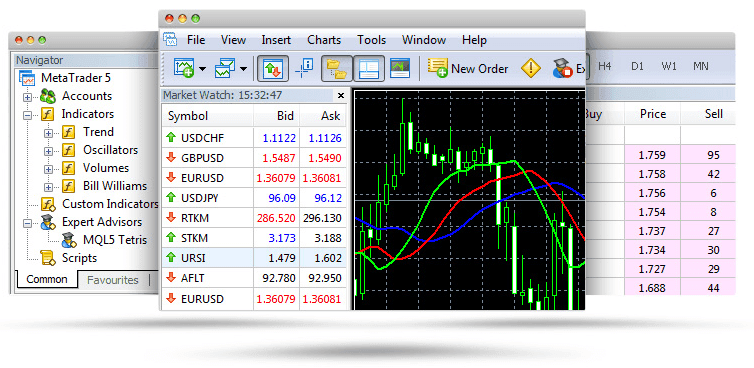Screen dimensions: 754x368
Task: Click the 96.12 ask price of USDJPY
Action: [328, 198]
